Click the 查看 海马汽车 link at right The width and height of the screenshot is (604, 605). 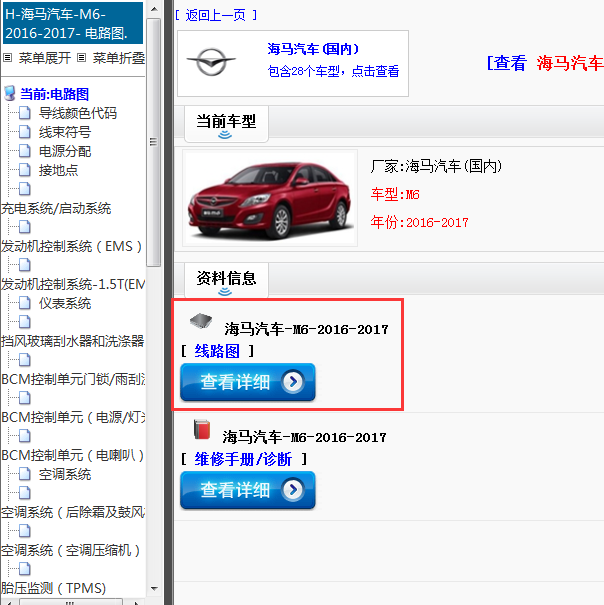545,63
